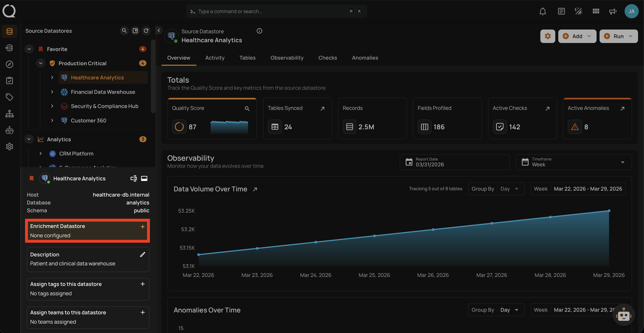Switch to the Observability tab
644x333 pixels.
pos(287,58)
